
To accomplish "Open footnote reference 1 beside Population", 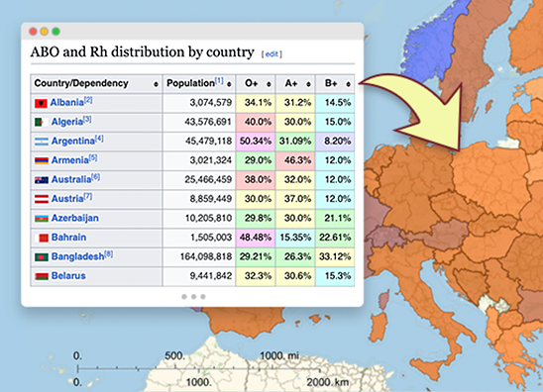I will (219, 81).
